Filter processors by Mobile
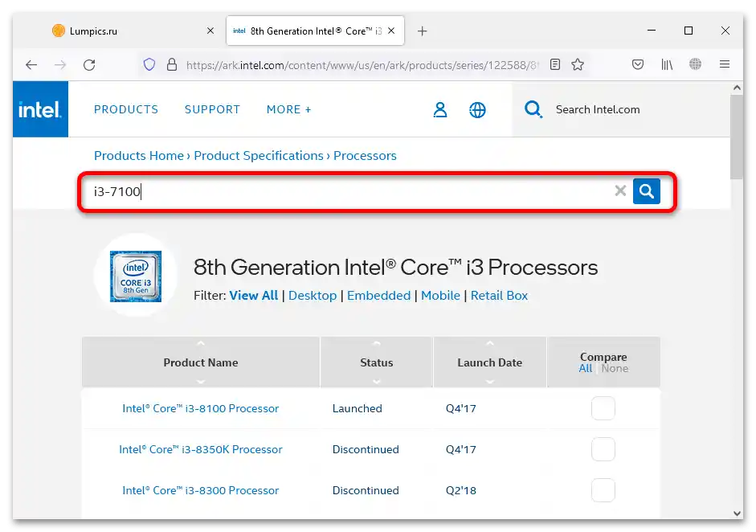The height and width of the screenshot is (532, 756). point(441,296)
